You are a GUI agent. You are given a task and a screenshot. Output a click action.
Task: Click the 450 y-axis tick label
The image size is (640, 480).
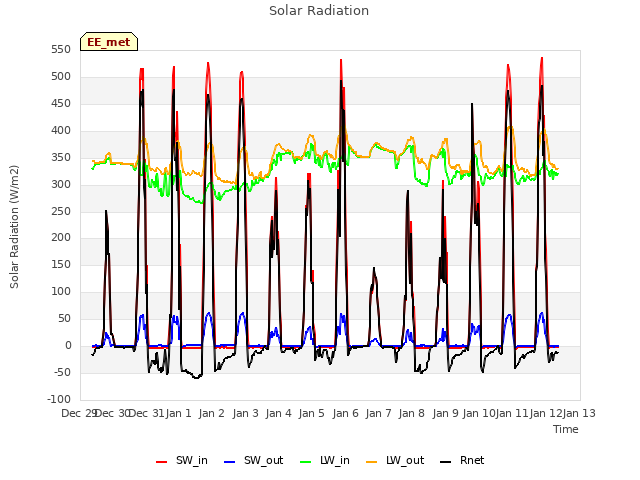tap(61, 104)
